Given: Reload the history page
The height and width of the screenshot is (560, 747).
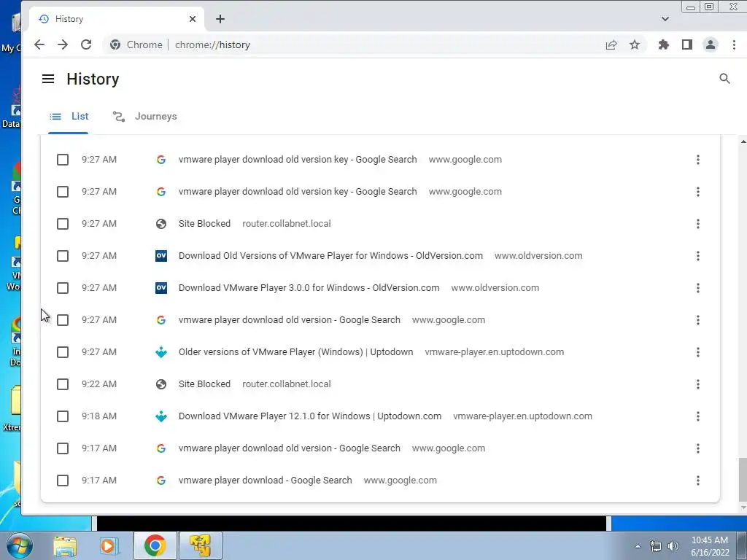Looking at the screenshot, I should pos(86,44).
